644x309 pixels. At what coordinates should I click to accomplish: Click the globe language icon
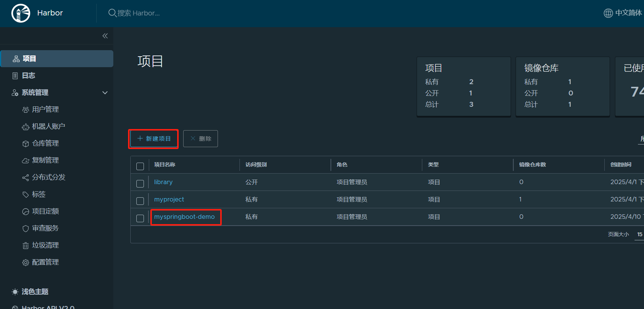pyautogui.click(x=608, y=13)
